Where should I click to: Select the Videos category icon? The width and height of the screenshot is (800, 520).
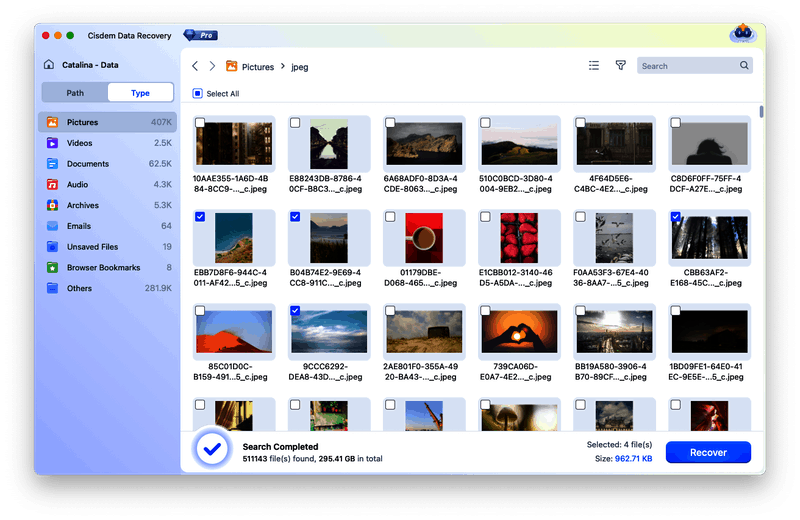pyautogui.click(x=52, y=143)
